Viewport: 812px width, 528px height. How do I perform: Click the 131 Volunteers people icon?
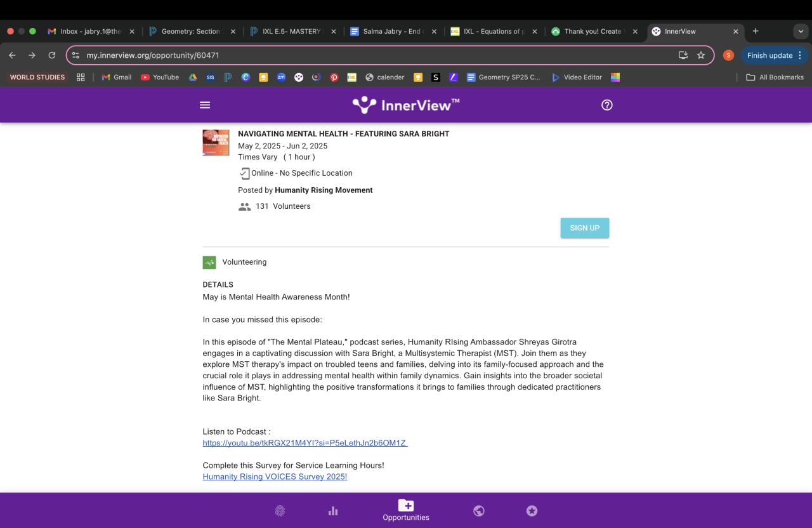(244, 207)
